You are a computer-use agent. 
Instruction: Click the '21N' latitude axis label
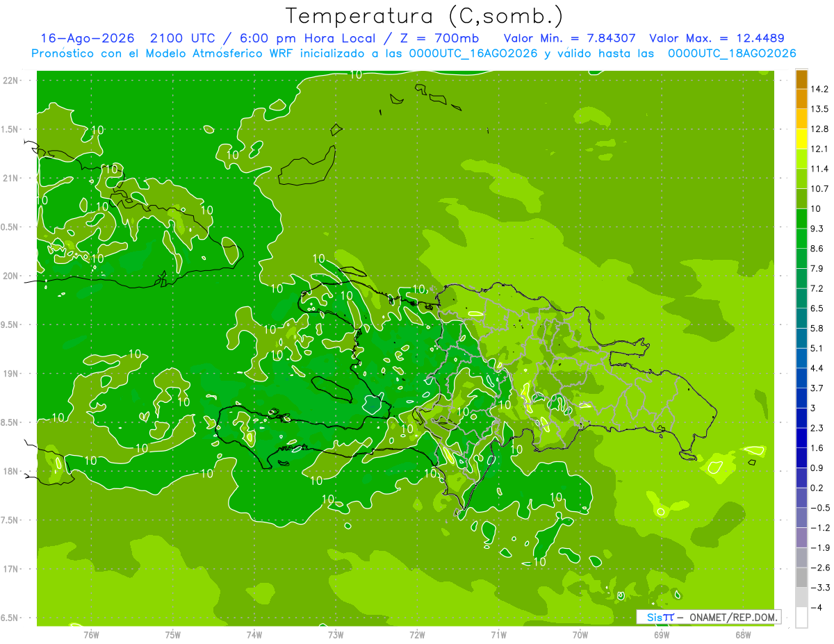(x=10, y=178)
